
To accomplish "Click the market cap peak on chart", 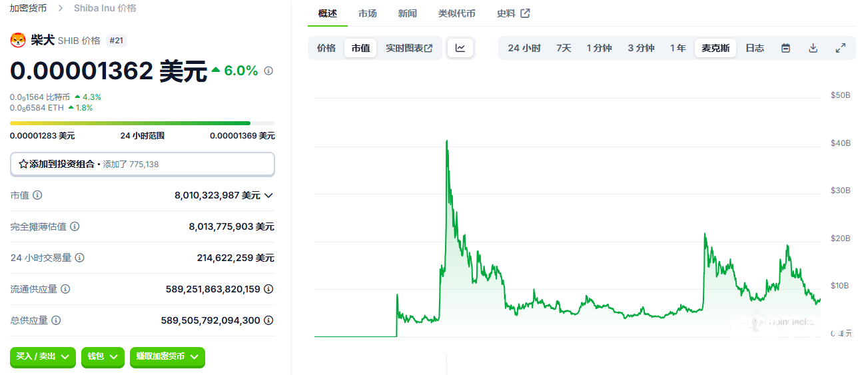I will [446, 141].
